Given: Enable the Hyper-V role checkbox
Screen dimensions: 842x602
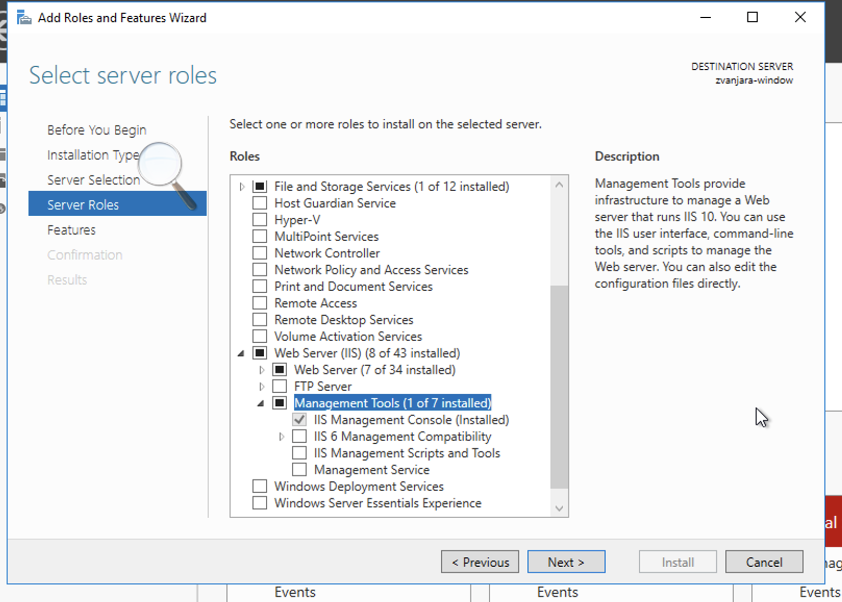Looking at the screenshot, I should (x=260, y=220).
